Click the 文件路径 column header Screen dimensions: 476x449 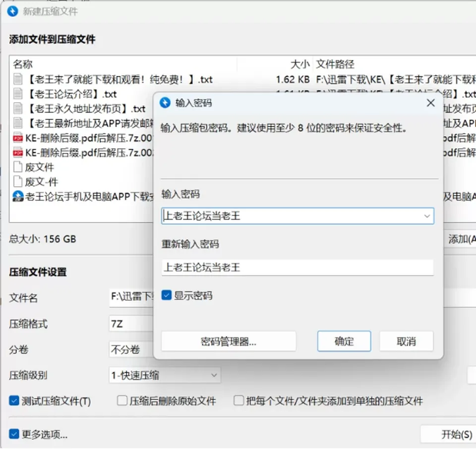point(335,64)
